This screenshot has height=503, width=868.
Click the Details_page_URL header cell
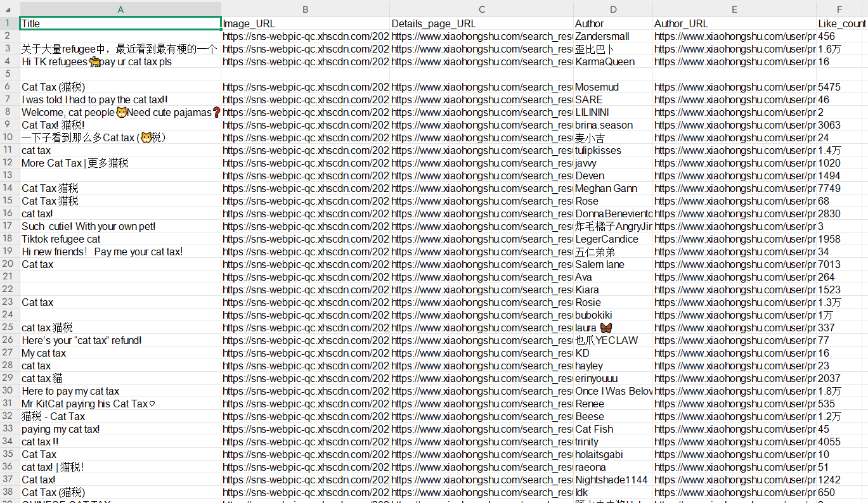(482, 23)
